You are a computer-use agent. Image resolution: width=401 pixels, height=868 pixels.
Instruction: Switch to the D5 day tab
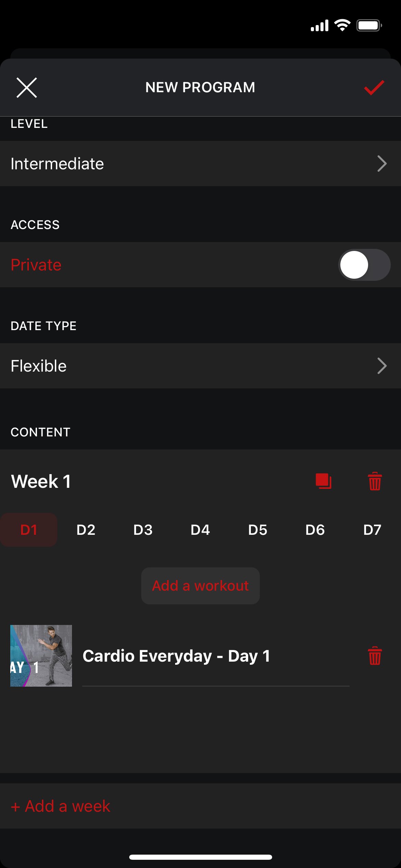pyautogui.click(x=258, y=530)
